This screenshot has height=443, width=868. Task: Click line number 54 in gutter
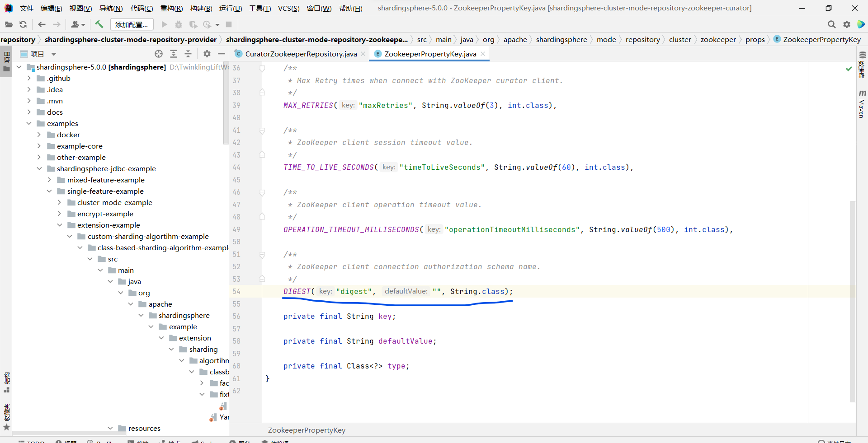[236, 291]
